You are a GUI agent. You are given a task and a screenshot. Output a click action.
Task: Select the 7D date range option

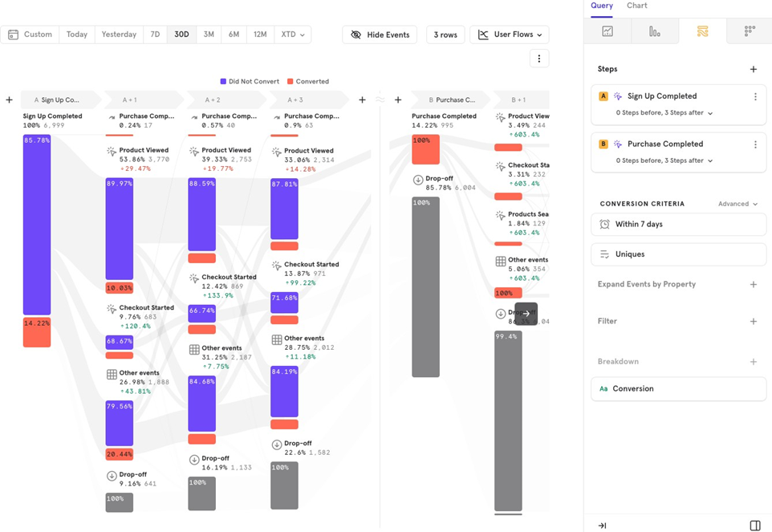(x=155, y=35)
